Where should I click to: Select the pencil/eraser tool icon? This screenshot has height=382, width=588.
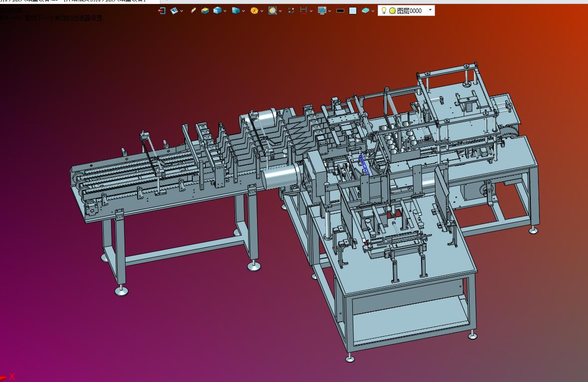[193, 10]
